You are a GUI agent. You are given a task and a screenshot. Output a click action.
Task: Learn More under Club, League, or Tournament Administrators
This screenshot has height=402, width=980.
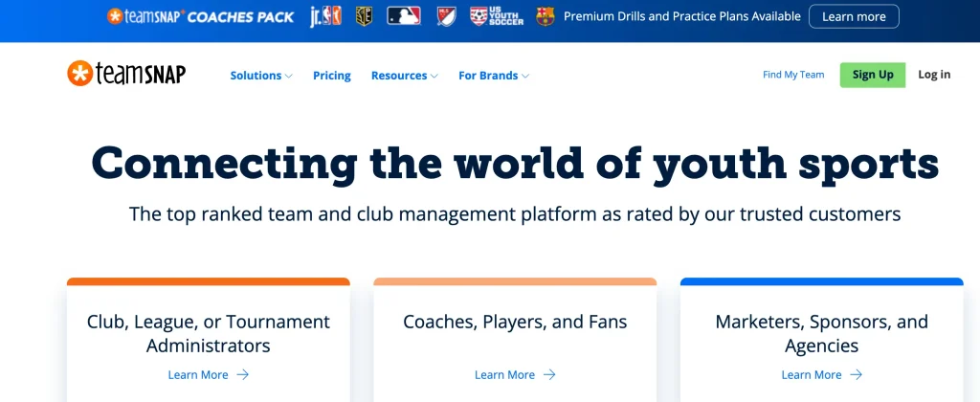pos(208,375)
